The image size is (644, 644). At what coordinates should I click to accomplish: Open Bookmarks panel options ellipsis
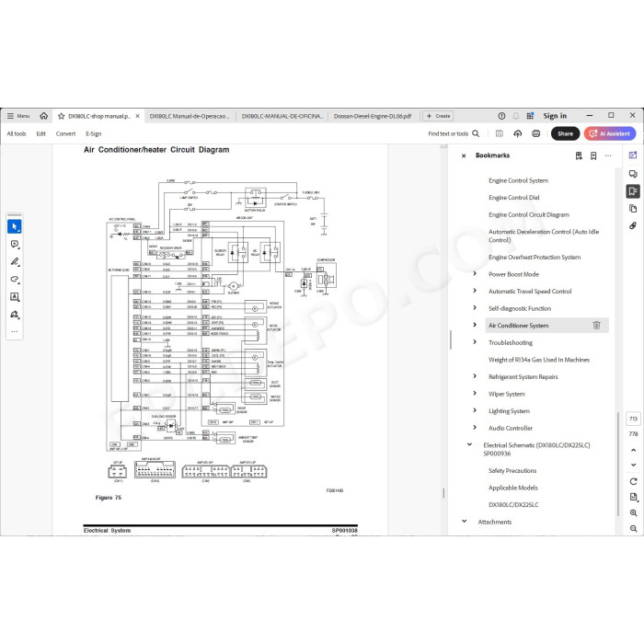tap(608, 155)
